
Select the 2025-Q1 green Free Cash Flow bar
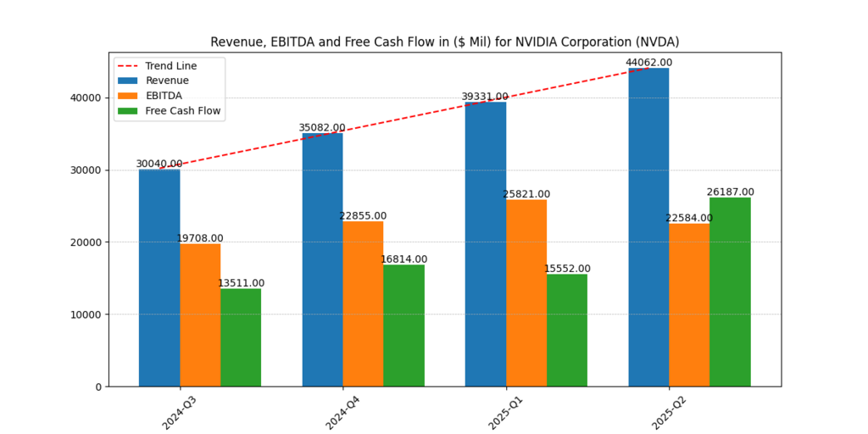(x=567, y=330)
